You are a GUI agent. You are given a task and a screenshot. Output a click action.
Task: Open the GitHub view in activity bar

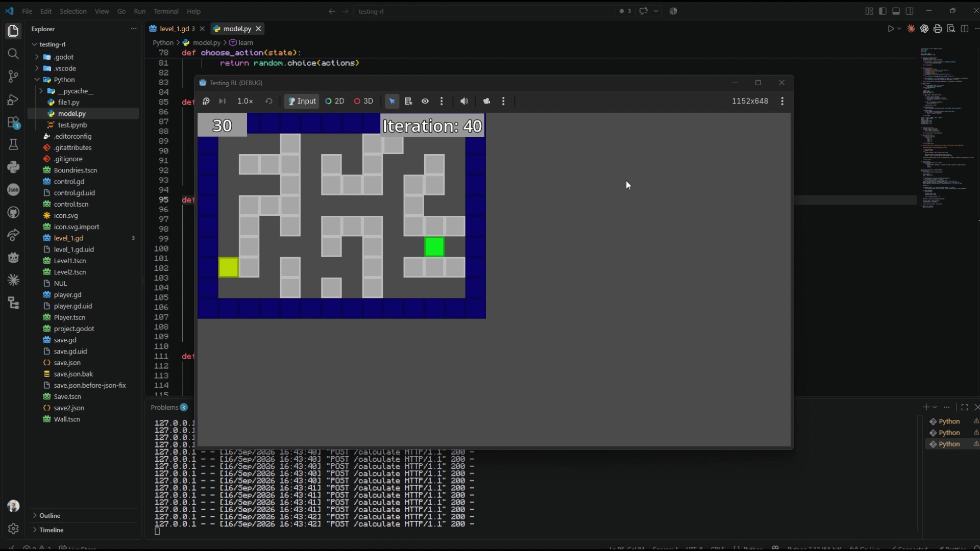click(13, 212)
